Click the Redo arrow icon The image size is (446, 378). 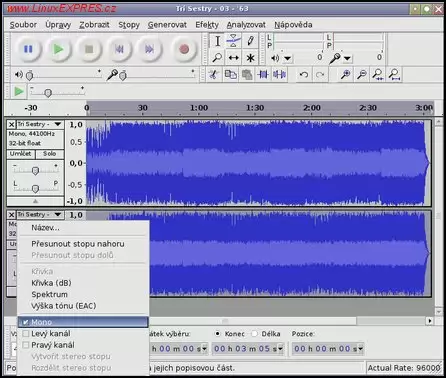click(320, 74)
